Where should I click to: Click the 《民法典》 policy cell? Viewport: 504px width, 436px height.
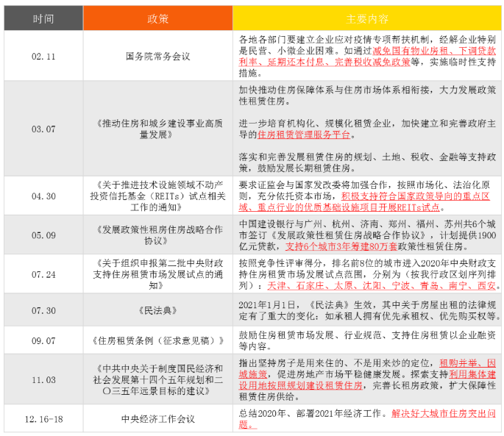click(x=159, y=310)
